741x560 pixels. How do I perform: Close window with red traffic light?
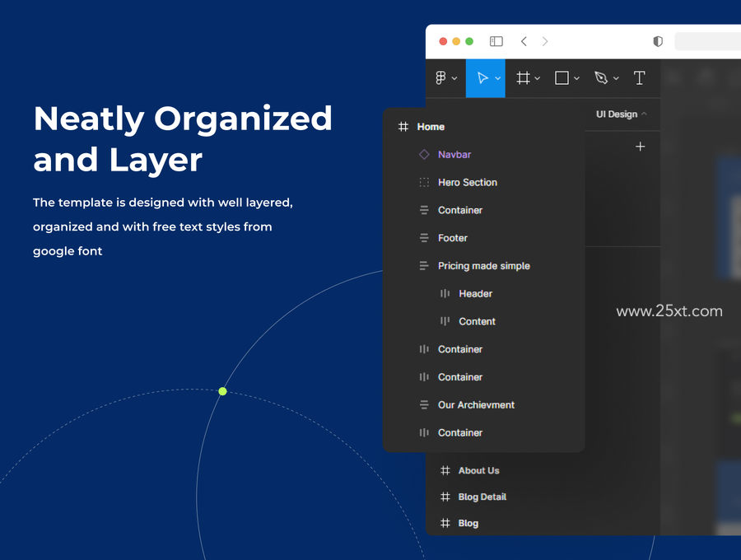tap(443, 41)
